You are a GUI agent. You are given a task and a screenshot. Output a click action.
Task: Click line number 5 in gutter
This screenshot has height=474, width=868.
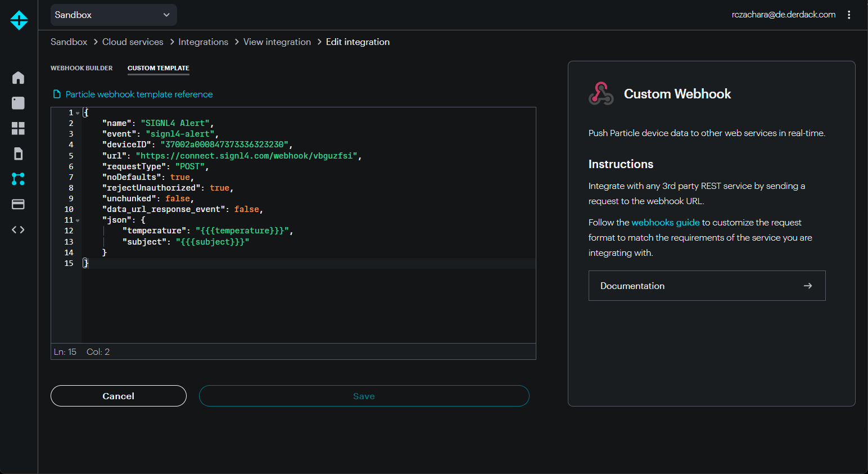tap(71, 156)
